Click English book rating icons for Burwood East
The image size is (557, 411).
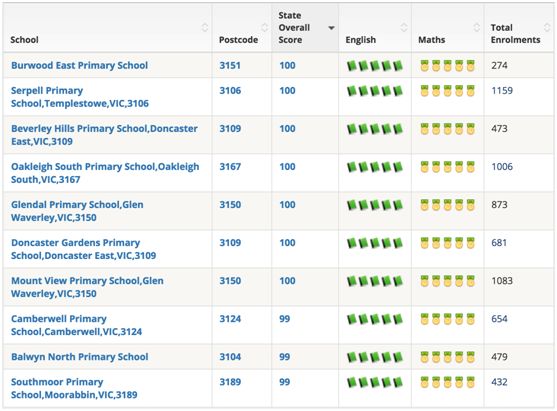[x=375, y=66]
